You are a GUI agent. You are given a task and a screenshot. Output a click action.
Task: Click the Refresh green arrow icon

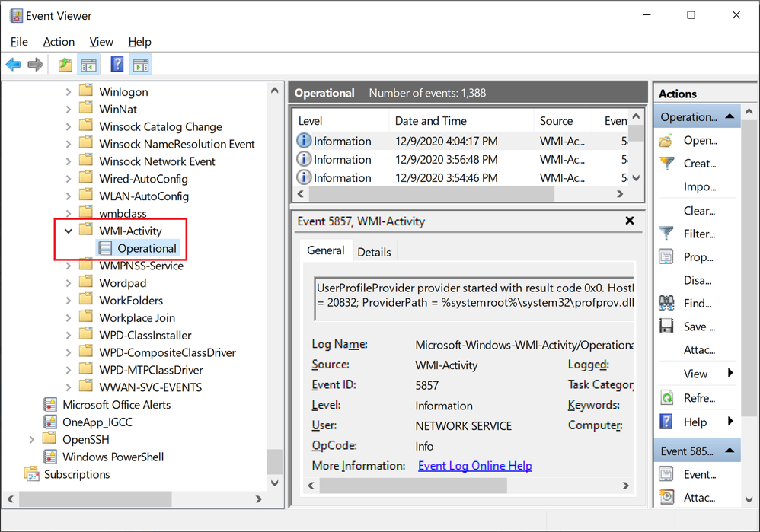[666, 398]
